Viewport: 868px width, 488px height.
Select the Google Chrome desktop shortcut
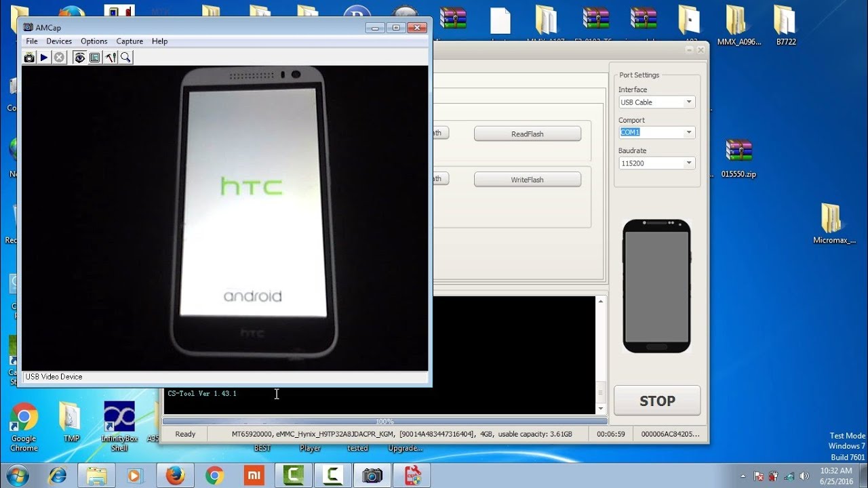(24, 427)
